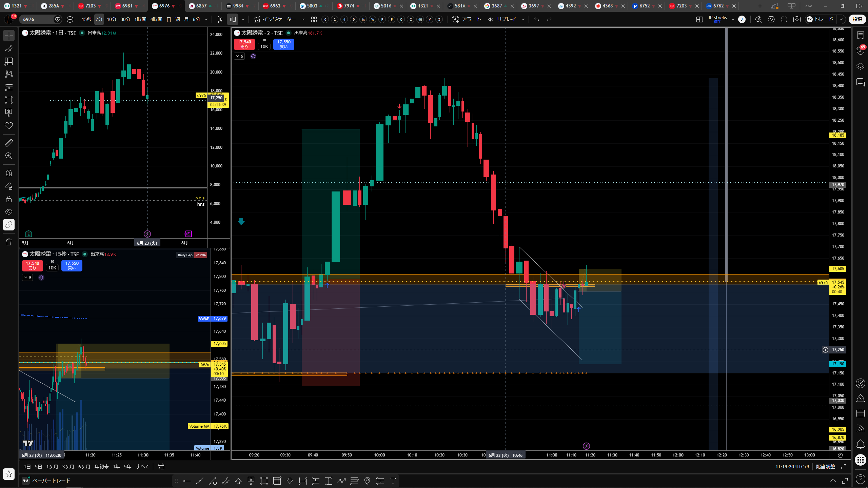Open the candlestick chart style icon
This screenshot has width=868, height=488.
219,19
